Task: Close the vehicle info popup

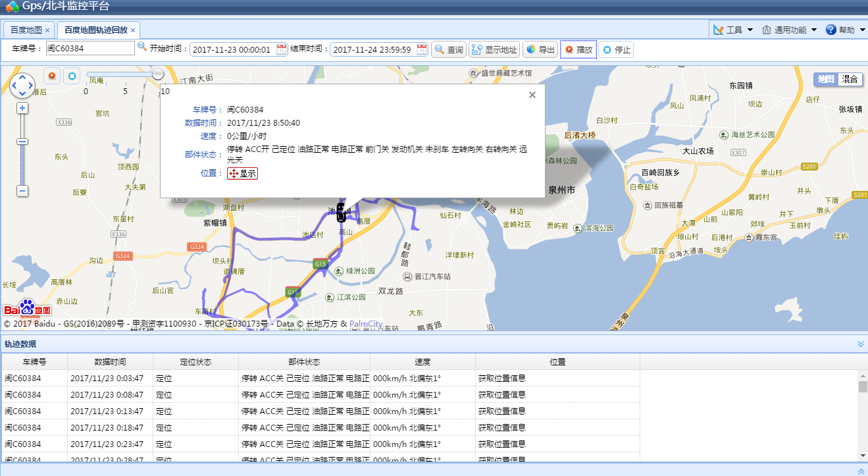Action: pos(532,95)
